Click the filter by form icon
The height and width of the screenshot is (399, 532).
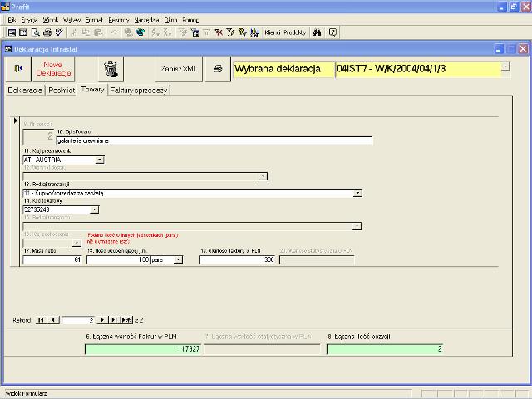click(195, 32)
